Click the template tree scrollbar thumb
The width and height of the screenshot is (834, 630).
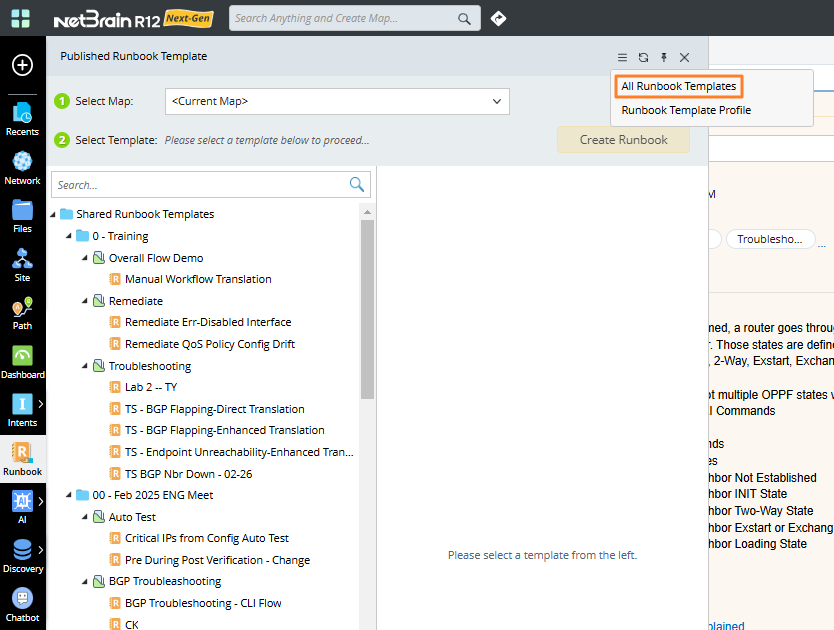coord(367,309)
